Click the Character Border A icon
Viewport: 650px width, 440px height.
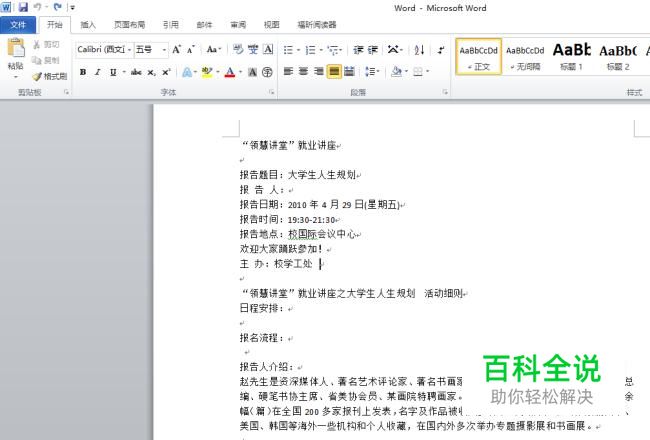(x=268, y=50)
